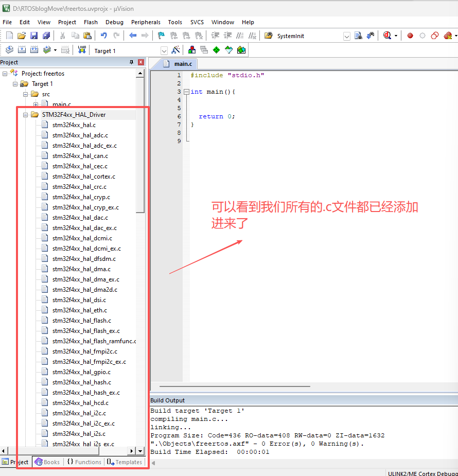This screenshot has height=476, width=458.
Task: Open Target Options magic wand icon
Action: click(x=175, y=50)
